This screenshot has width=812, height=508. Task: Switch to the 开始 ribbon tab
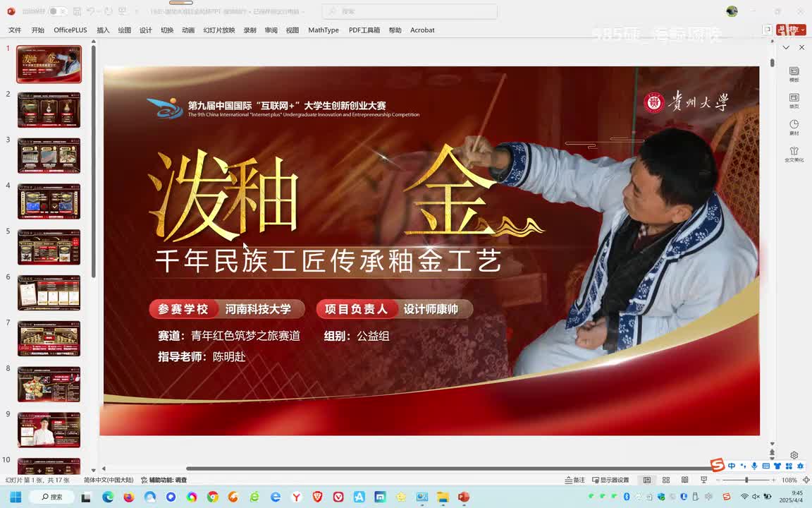coord(38,30)
